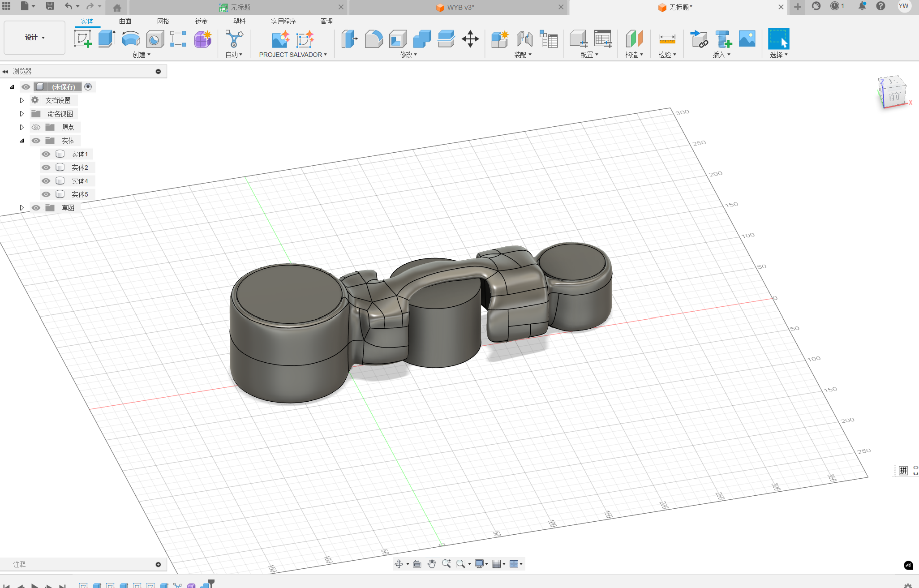919x588 pixels.
Task: Select the 实体5 tree row
Action: click(67, 194)
